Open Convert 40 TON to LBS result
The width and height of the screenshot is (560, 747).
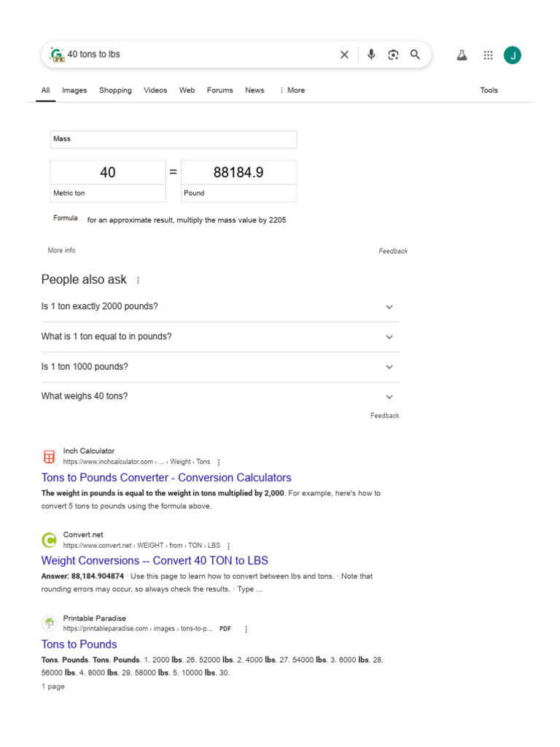coord(155,561)
